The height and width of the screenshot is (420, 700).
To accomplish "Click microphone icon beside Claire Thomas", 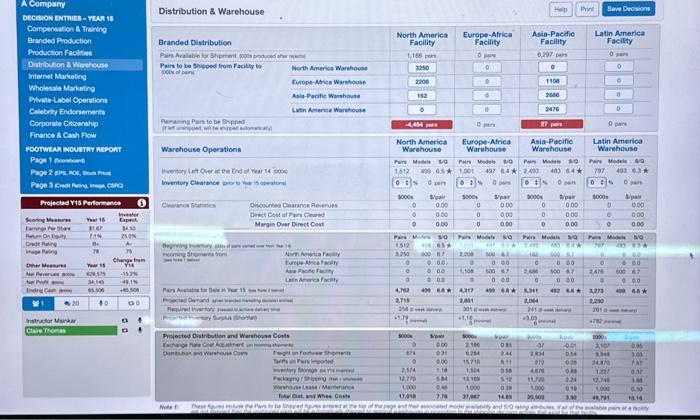I will [140, 331].
